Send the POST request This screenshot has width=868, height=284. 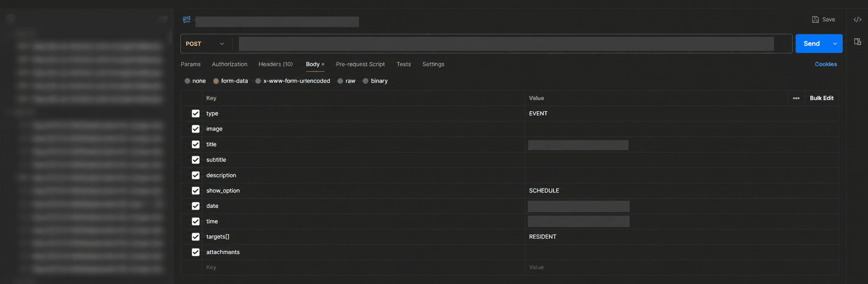[x=812, y=44]
